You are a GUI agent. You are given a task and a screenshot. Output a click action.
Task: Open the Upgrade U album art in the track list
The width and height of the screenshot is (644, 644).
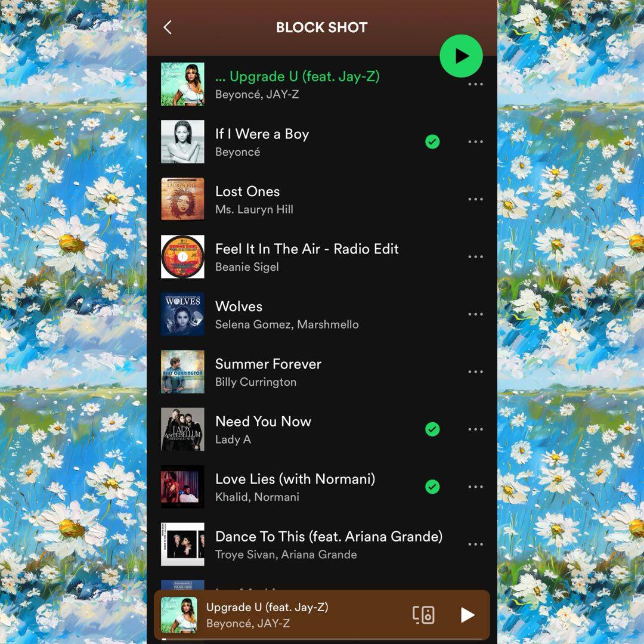(x=182, y=84)
